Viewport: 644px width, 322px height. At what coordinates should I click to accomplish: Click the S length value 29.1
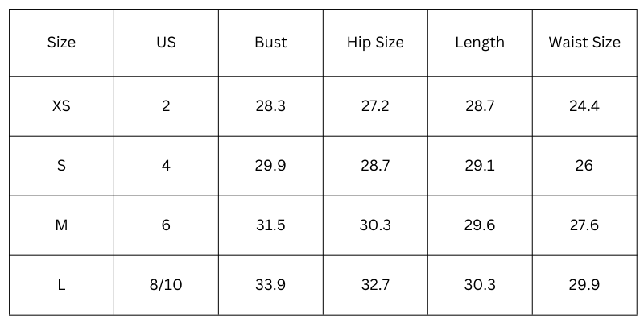point(480,166)
